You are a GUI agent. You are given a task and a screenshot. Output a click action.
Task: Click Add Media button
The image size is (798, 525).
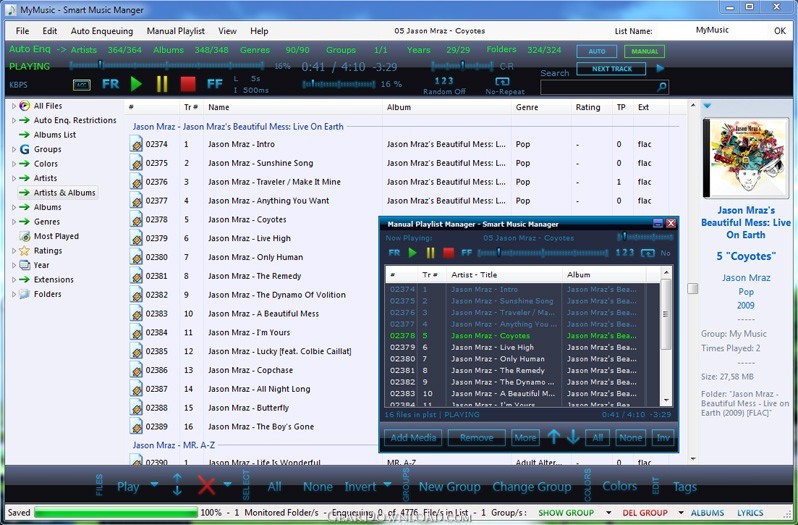click(413, 438)
